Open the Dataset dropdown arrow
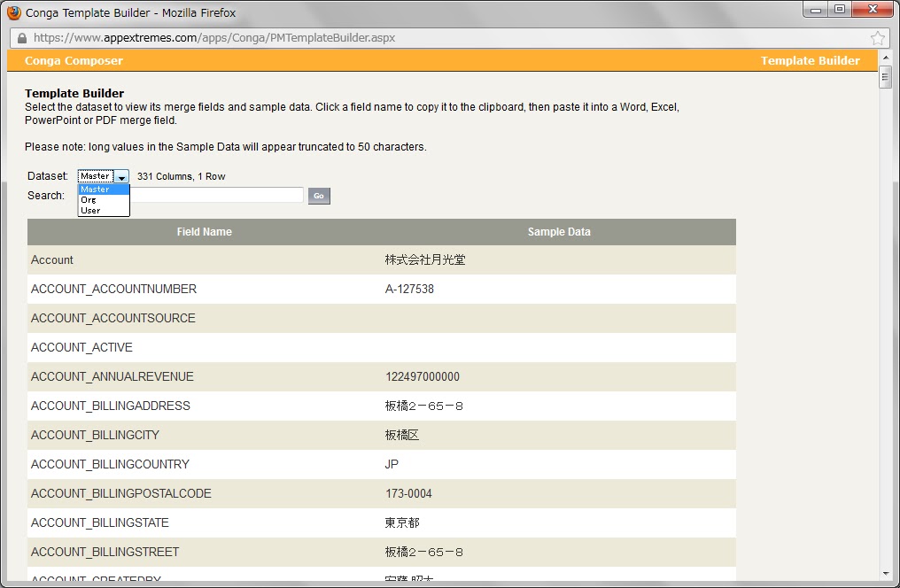900x588 pixels. tap(121, 177)
